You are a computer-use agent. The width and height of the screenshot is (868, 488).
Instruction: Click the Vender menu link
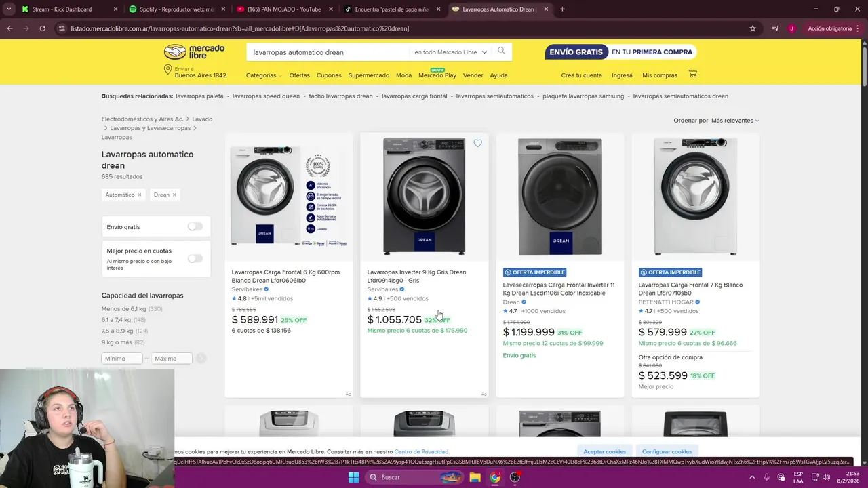tap(473, 75)
